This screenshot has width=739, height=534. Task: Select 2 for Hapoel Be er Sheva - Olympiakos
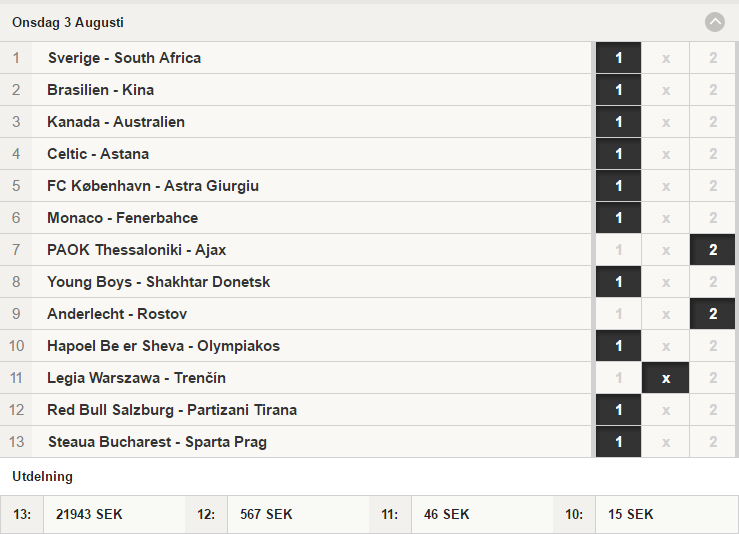pos(713,346)
